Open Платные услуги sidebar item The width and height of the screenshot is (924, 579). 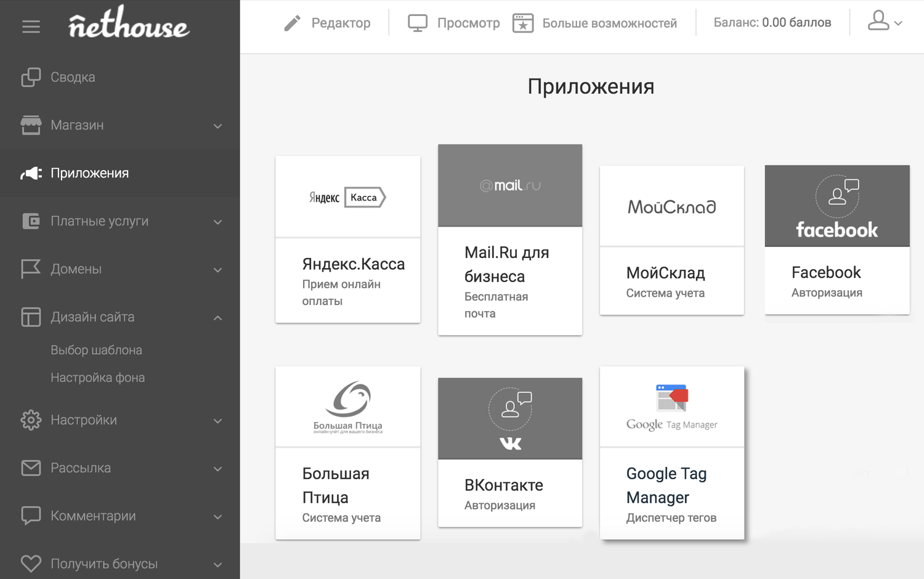(99, 221)
